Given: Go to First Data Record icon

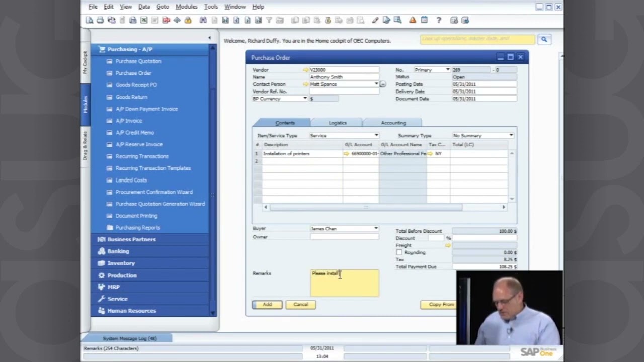Looking at the screenshot, I should 225,20.
